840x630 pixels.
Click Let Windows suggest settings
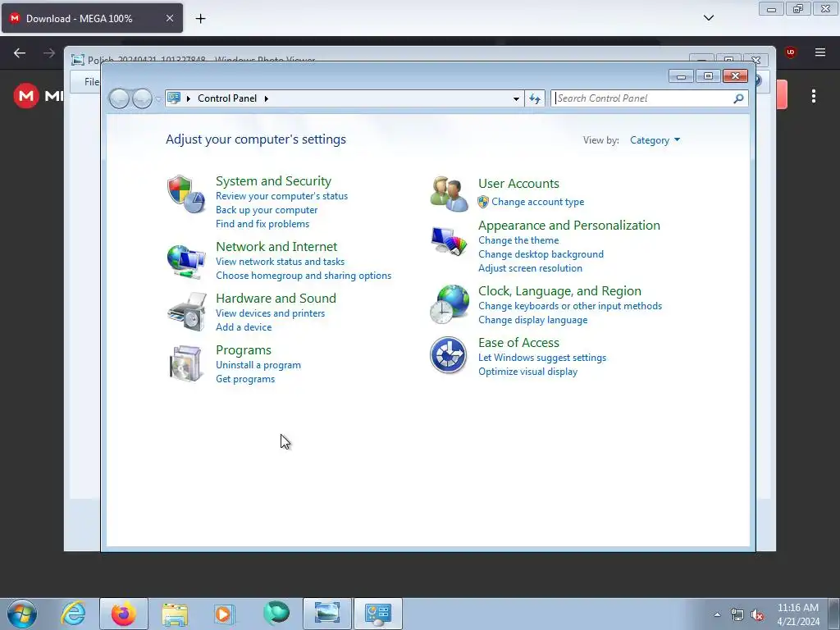(x=542, y=358)
